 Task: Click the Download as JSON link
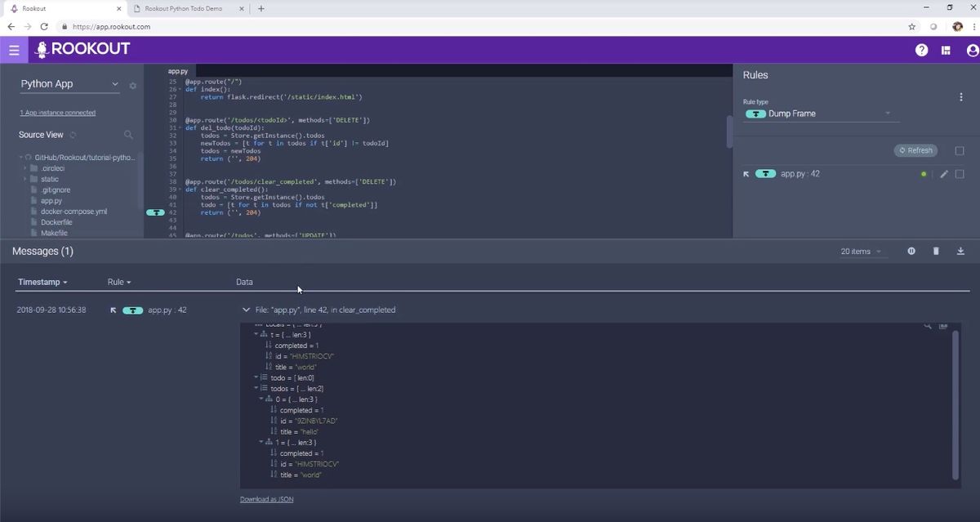(266, 499)
